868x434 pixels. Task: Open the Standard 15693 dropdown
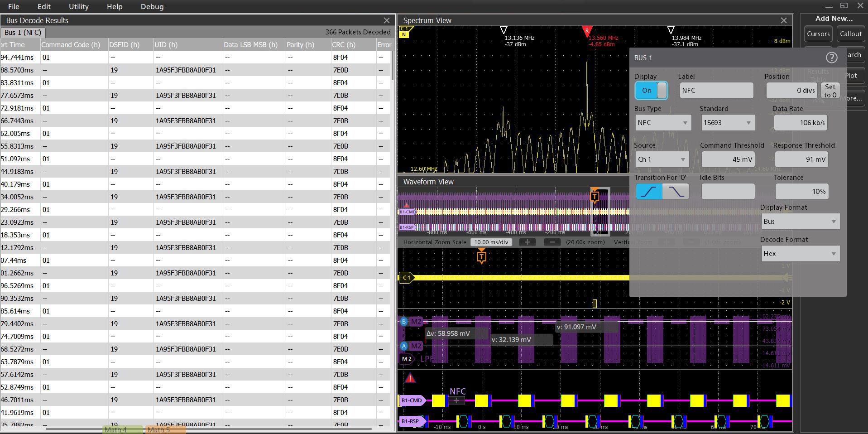coord(727,122)
